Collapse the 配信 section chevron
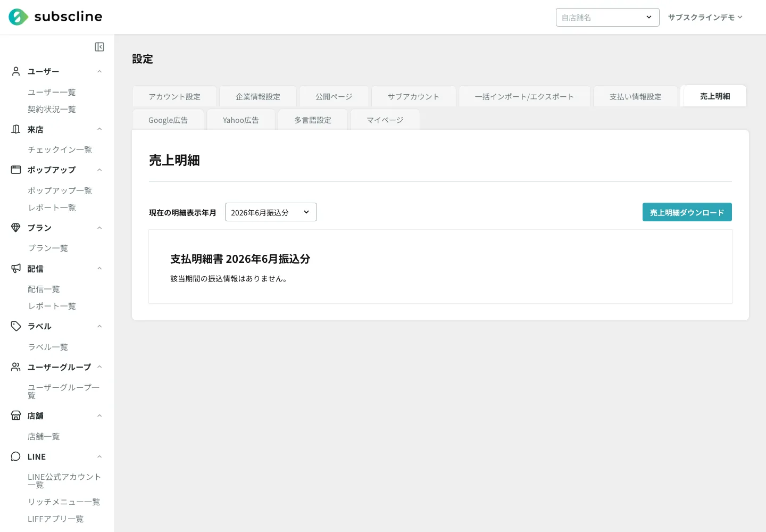The image size is (766, 532). click(x=99, y=269)
